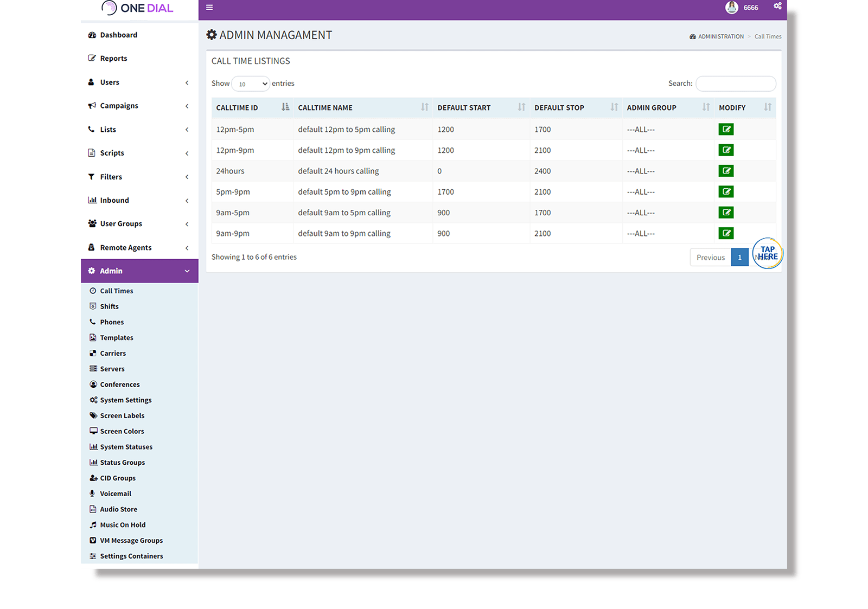The height and width of the screenshot is (609, 868).
Task: Click the hamburger menu icon on the purple bar
Action: pyautogui.click(x=209, y=8)
